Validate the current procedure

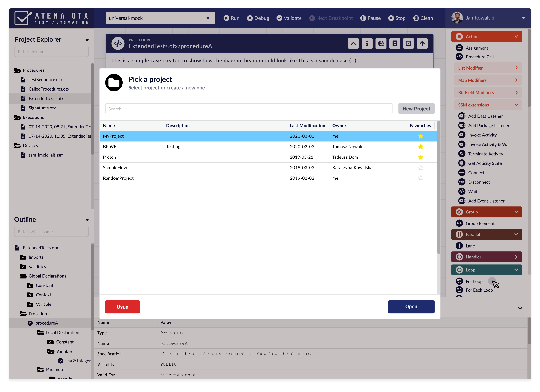pos(289,18)
